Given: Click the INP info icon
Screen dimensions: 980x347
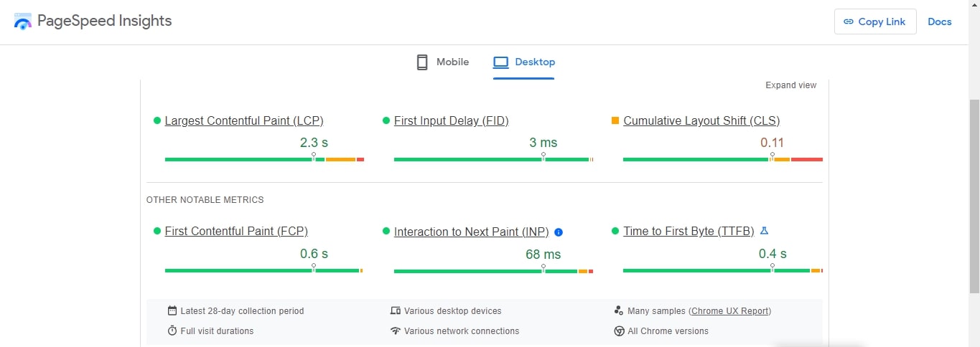Looking at the screenshot, I should point(559,232).
